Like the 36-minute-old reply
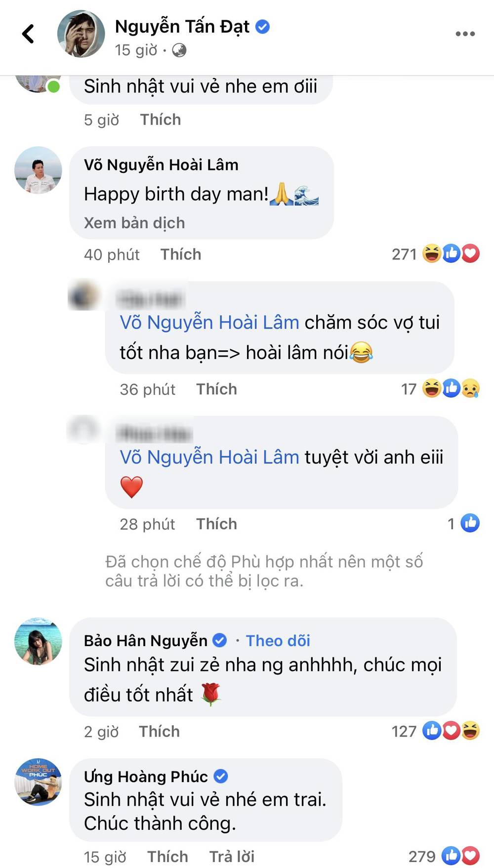This screenshot has height=868, width=494. click(x=216, y=389)
